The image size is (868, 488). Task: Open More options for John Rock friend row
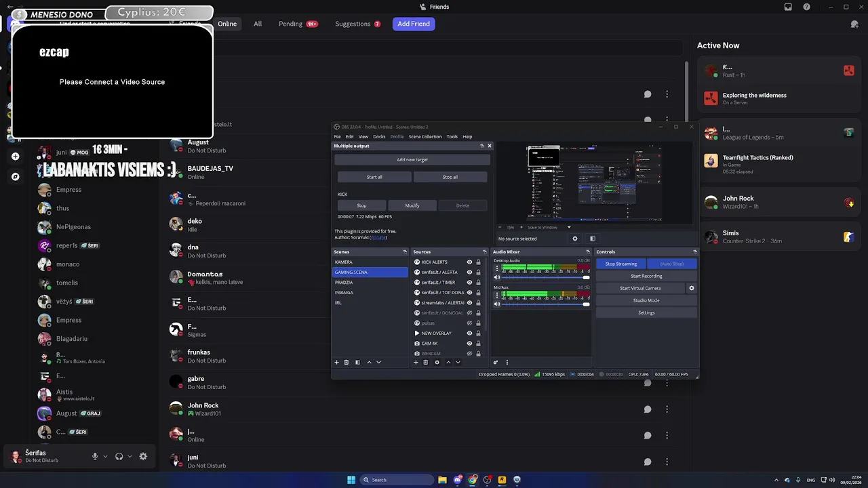pyautogui.click(x=667, y=409)
